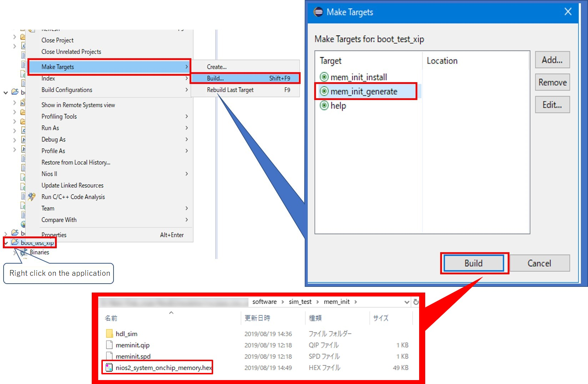Choose Build... from the submenu
This screenshot has height=384, width=588.
point(215,78)
